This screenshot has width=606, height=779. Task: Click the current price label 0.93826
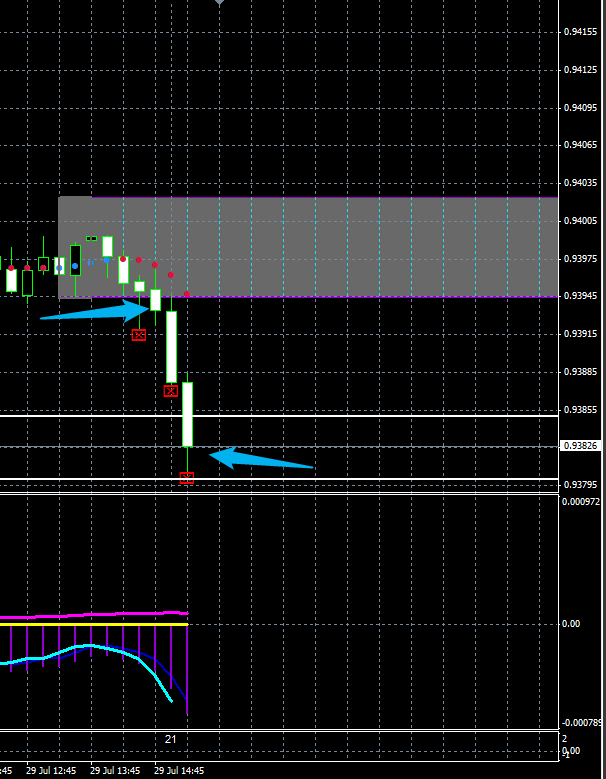coord(579,446)
